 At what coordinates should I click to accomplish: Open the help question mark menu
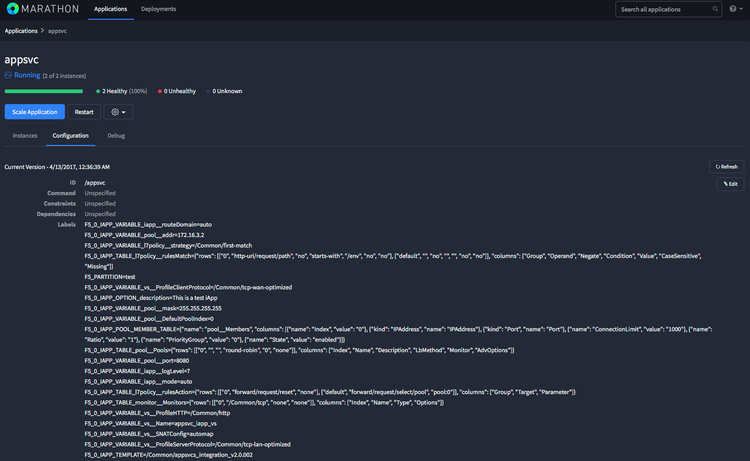[x=734, y=9]
